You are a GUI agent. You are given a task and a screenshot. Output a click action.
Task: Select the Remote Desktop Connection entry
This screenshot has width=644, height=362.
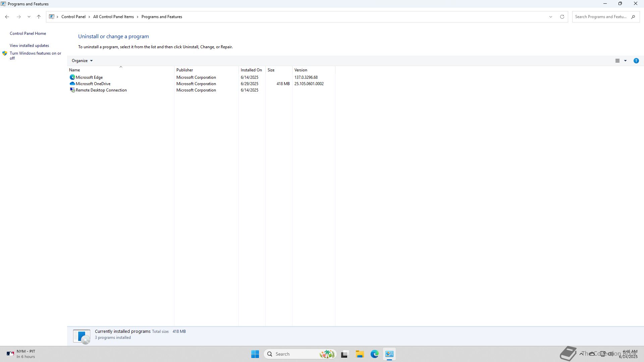click(101, 90)
